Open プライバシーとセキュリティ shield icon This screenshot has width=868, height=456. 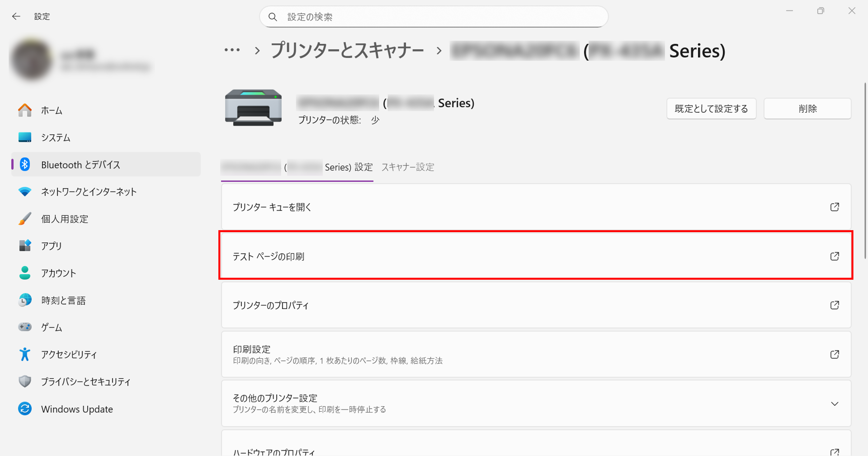click(x=25, y=381)
